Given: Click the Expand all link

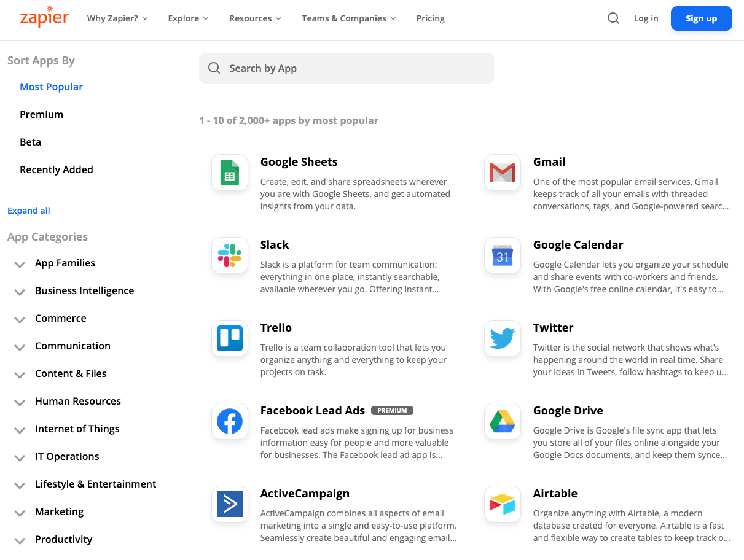Looking at the screenshot, I should [x=29, y=211].
